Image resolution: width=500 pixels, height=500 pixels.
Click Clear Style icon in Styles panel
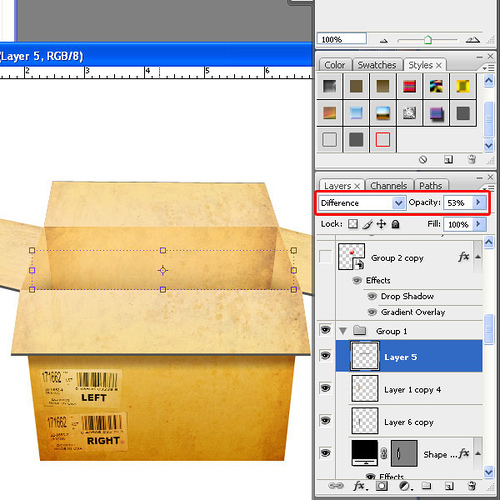pyautogui.click(x=423, y=160)
